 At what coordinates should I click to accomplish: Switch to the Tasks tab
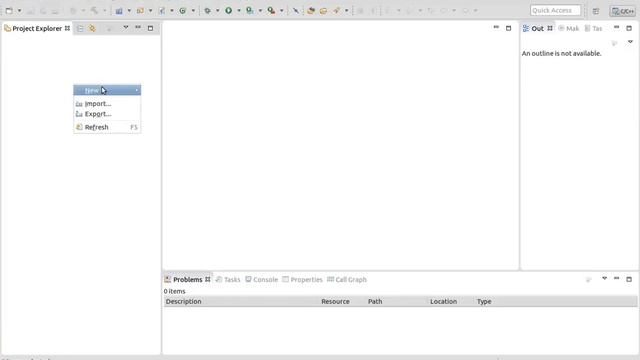(x=228, y=280)
